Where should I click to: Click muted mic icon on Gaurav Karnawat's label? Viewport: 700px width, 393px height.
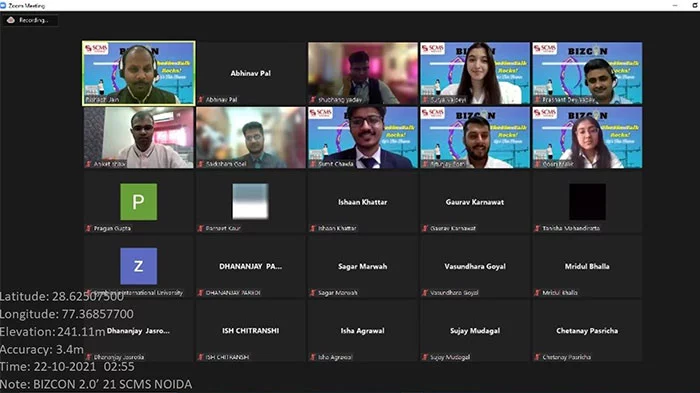(425, 228)
